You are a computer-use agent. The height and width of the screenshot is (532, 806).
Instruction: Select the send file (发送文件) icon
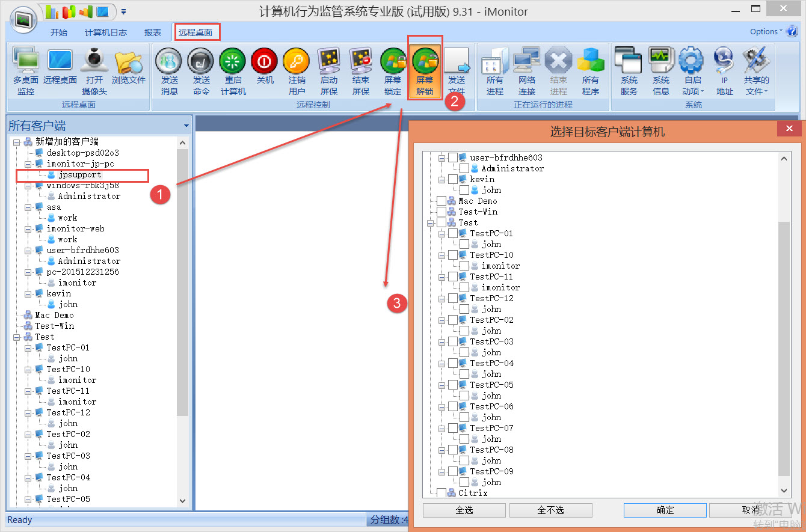(457, 72)
